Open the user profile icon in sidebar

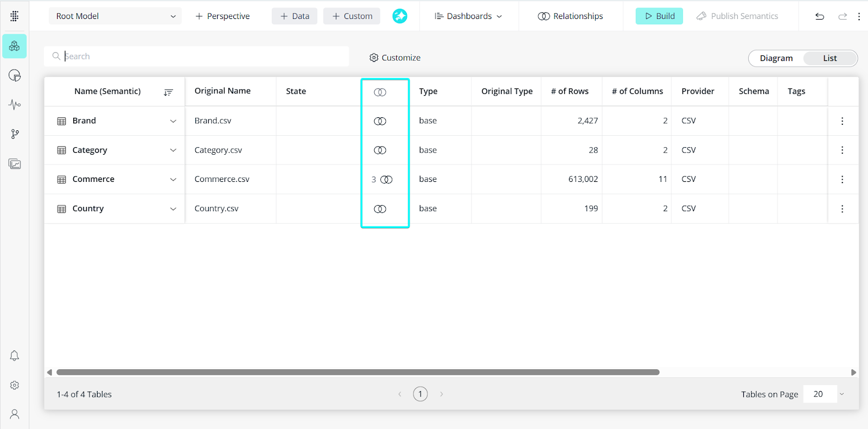point(15,414)
